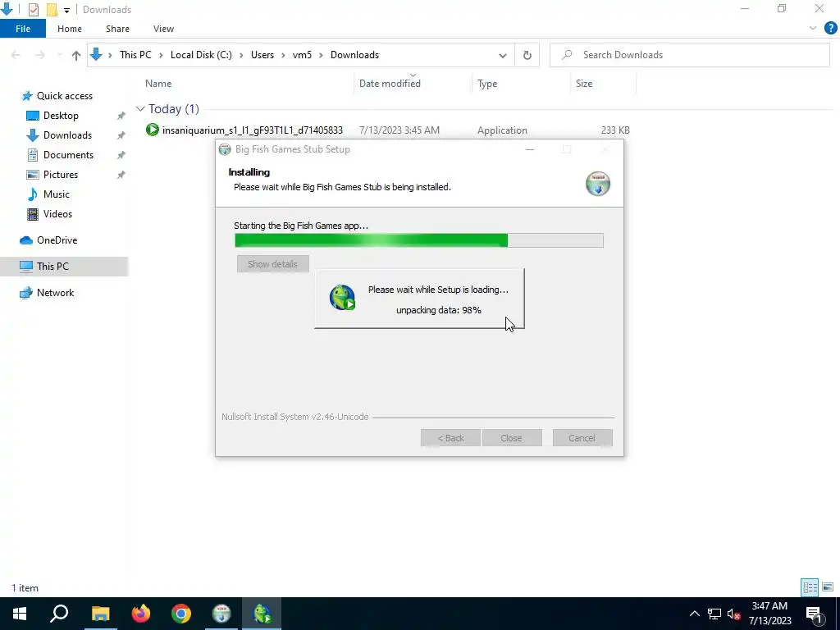Open Videos in the navigation pane
This screenshot has width=840, height=630.
[57, 214]
